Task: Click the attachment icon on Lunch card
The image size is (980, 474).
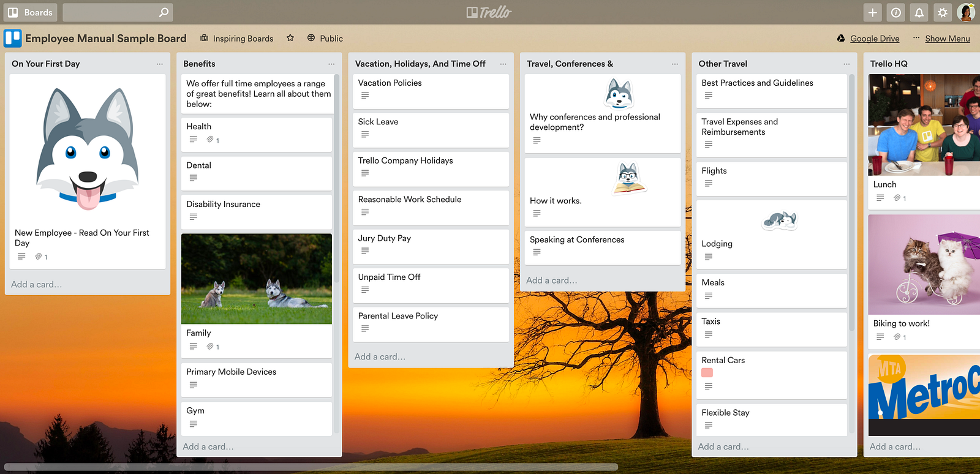Action: [897, 198]
